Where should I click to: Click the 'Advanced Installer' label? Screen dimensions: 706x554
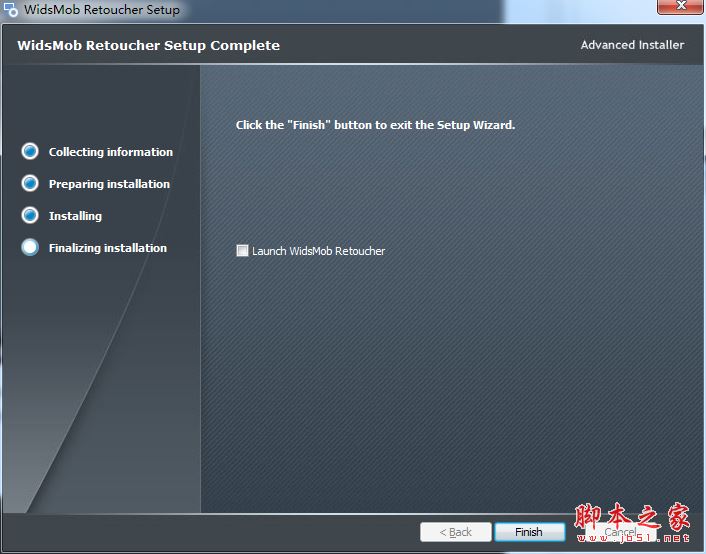632,45
